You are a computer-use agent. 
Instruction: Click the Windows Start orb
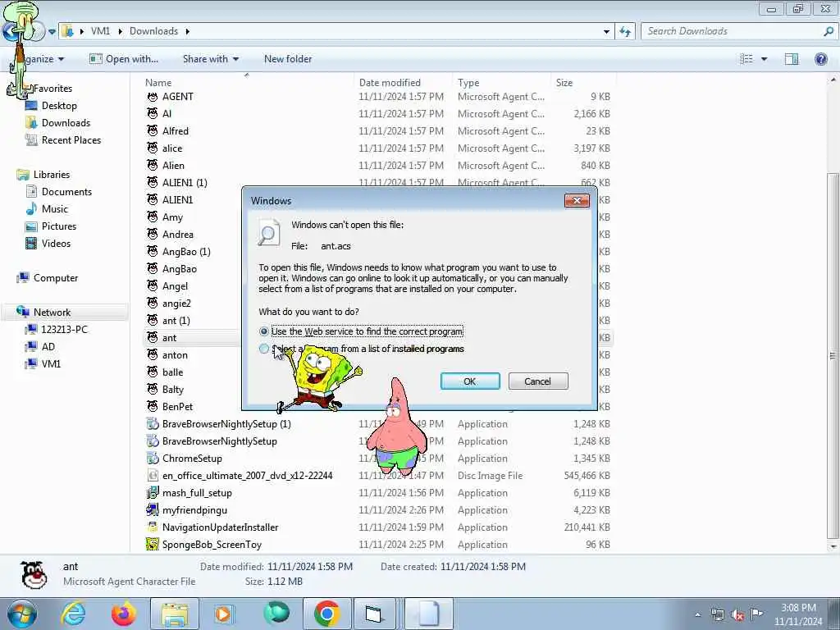pyautogui.click(x=22, y=614)
